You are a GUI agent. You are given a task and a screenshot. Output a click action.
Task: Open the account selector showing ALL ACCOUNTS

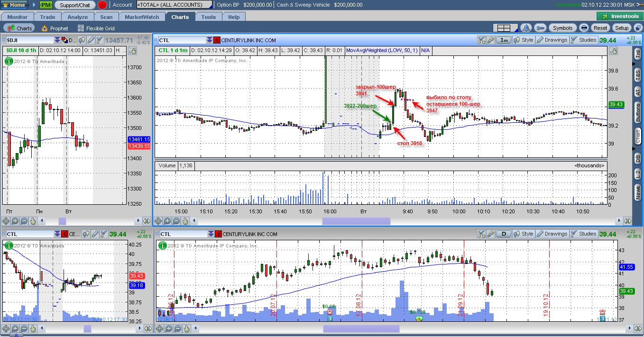coord(174,5)
